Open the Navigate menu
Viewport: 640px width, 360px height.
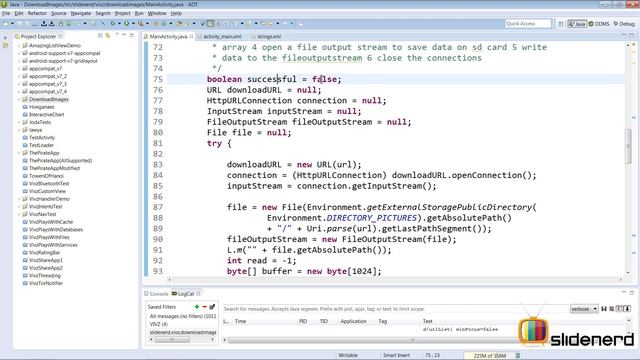tap(81, 13)
